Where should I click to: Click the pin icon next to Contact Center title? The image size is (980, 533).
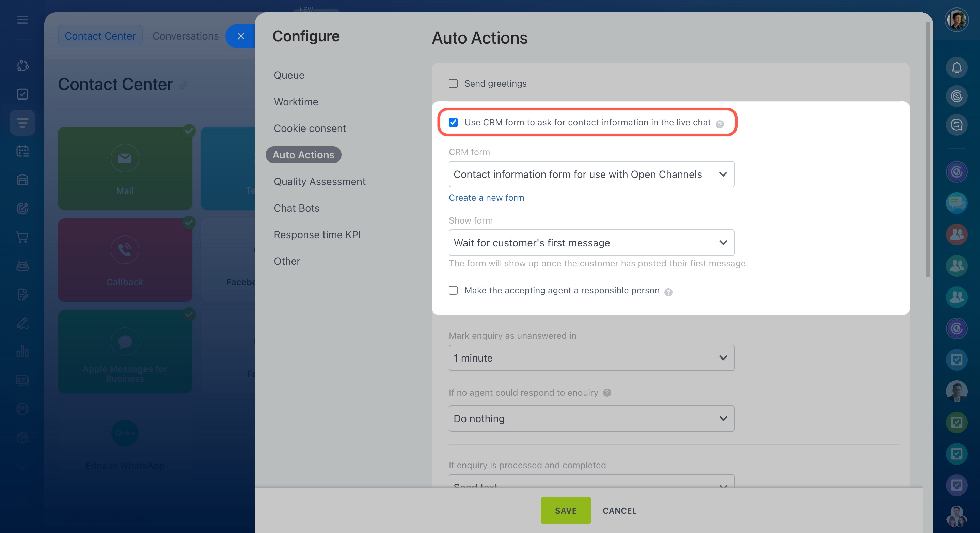(x=183, y=85)
